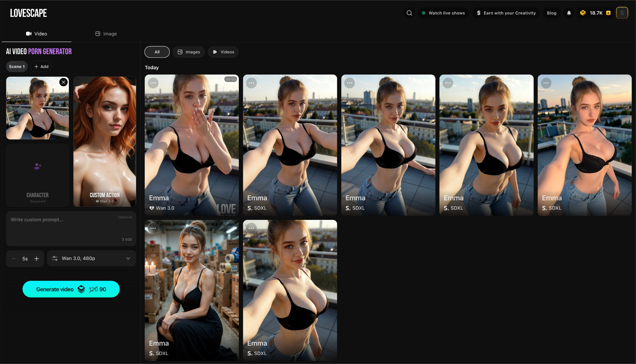This screenshot has width=636, height=364.
Task: Open the warehouse black dress card
Action: [192, 290]
